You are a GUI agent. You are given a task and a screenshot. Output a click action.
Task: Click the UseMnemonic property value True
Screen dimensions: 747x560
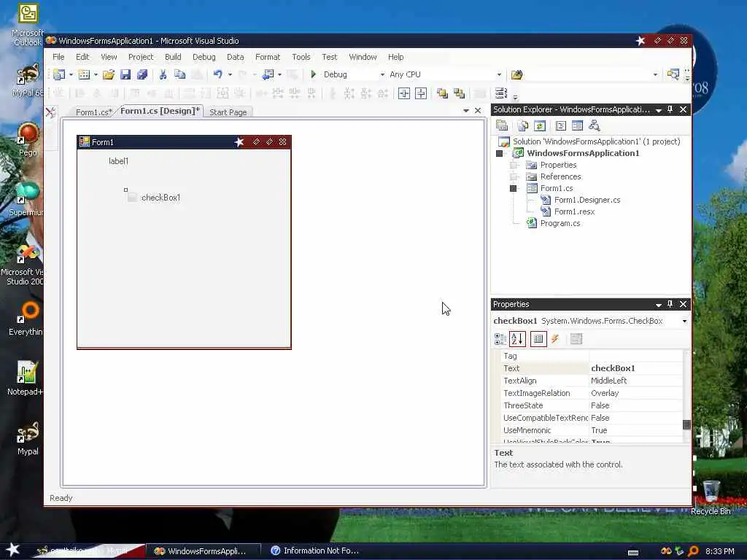coord(636,430)
